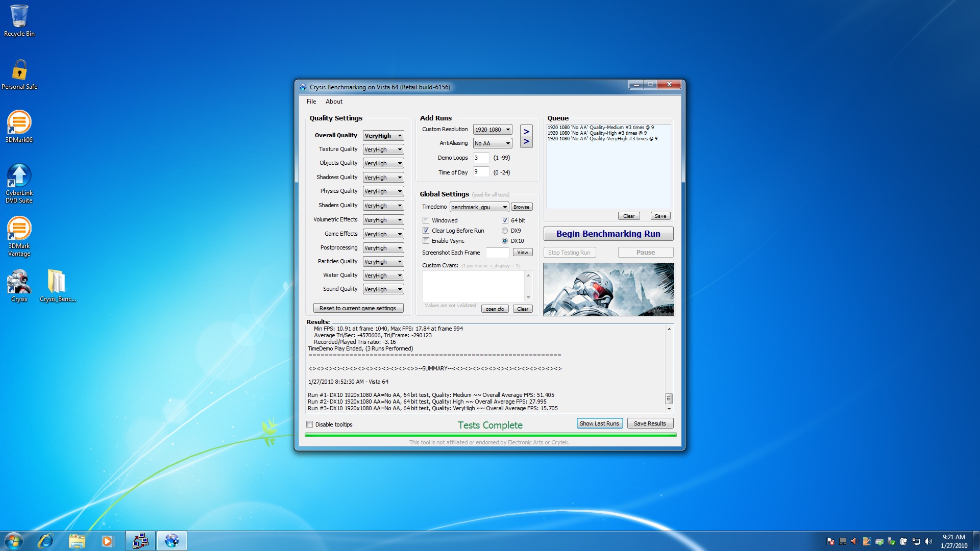Open Windows Explorer from the taskbar
The image size is (980, 551).
(x=77, y=541)
